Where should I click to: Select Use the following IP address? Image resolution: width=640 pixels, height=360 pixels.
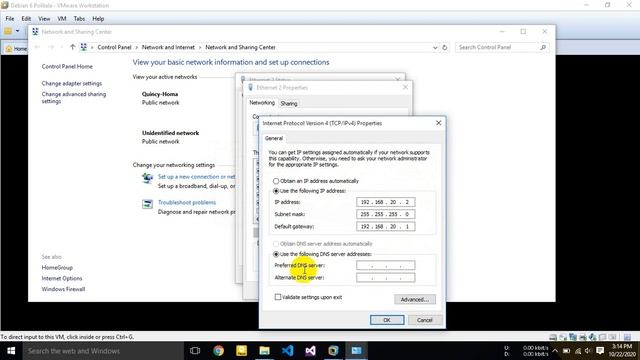276,191
